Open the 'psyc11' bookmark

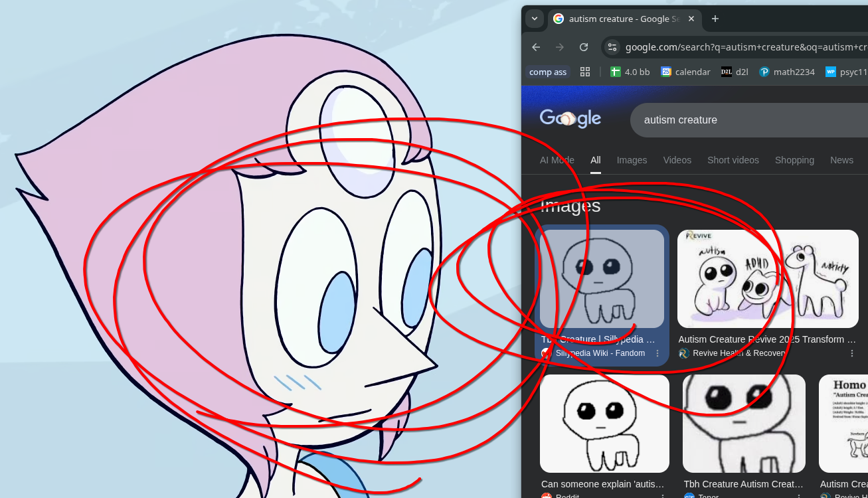pyautogui.click(x=846, y=72)
